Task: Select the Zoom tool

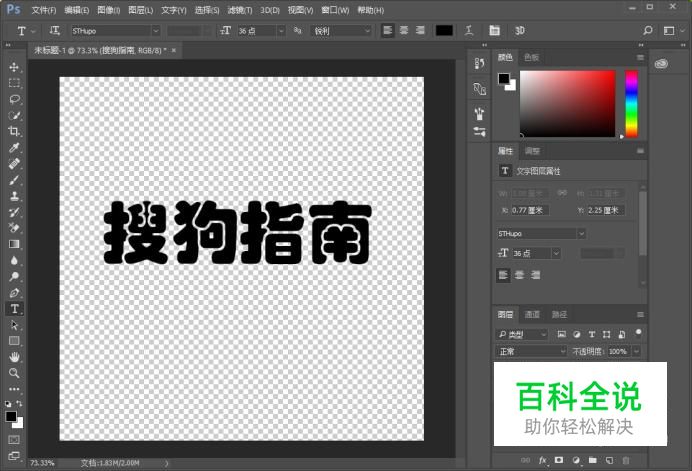Action: click(x=14, y=373)
